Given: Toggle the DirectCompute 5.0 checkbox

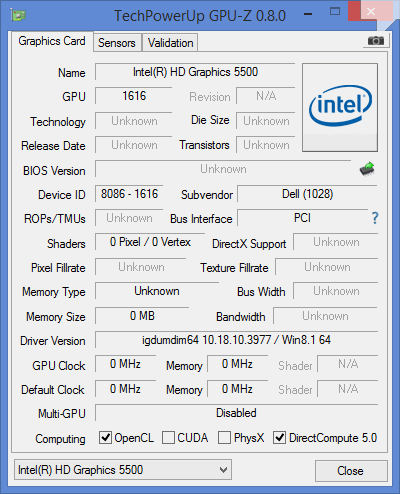Looking at the screenshot, I should (x=279, y=437).
